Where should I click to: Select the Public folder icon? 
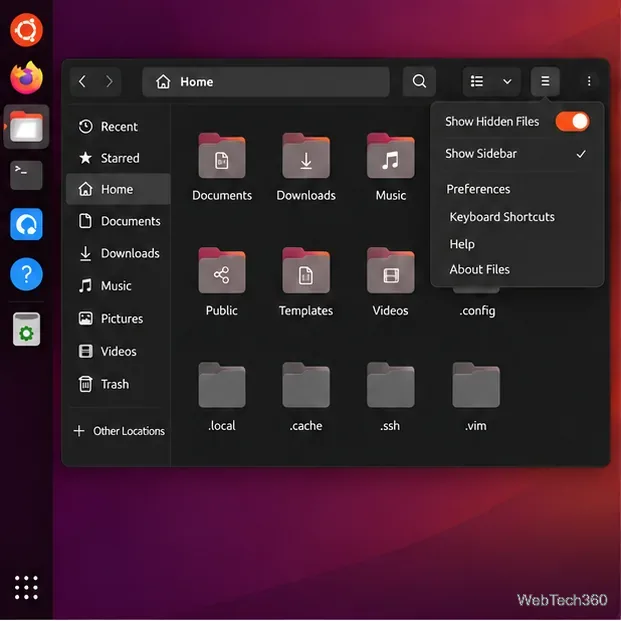click(x=222, y=270)
